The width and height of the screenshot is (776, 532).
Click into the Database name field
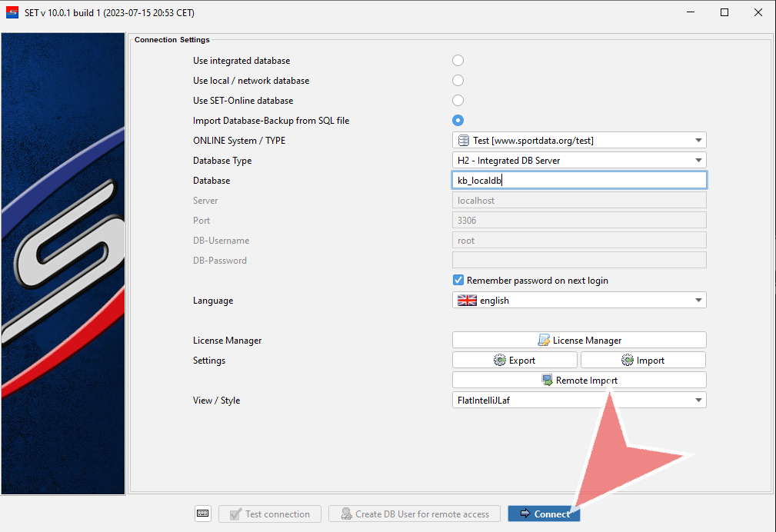click(578, 181)
